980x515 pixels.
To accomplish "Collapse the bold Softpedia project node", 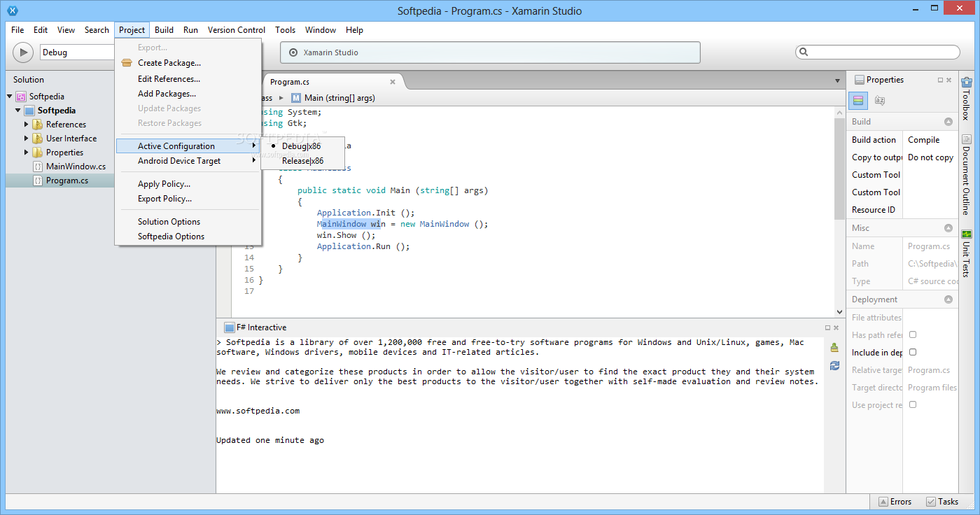I will (x=17, y=111).
